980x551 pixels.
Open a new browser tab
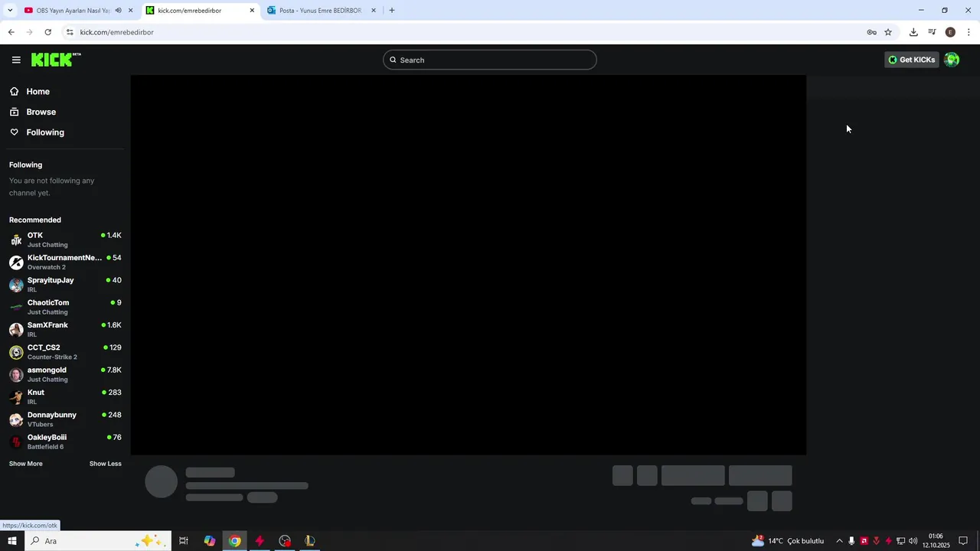(x=392, y=11)
